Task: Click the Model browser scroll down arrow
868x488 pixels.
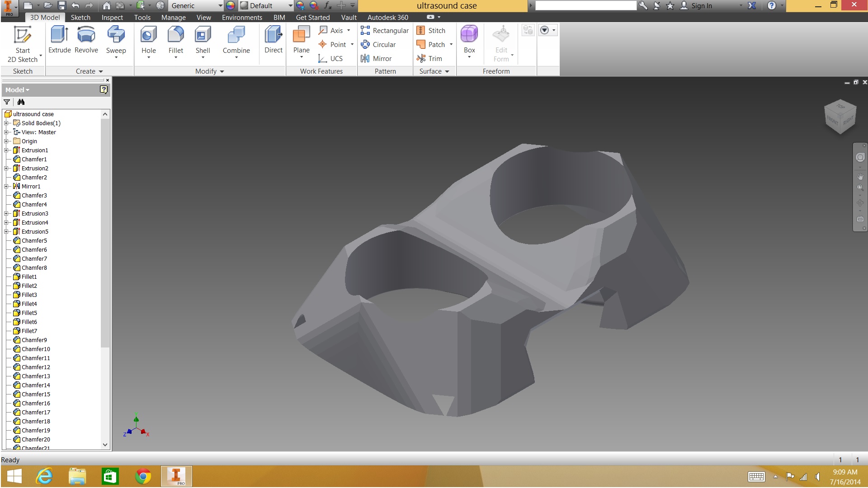Action: pyautogui.click(x=105, y=445)
